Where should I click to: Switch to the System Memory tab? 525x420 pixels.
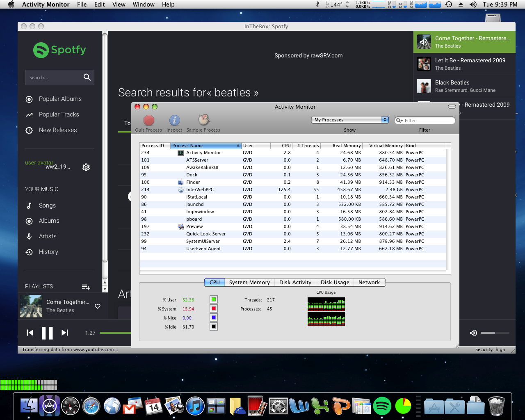[249, 282]
